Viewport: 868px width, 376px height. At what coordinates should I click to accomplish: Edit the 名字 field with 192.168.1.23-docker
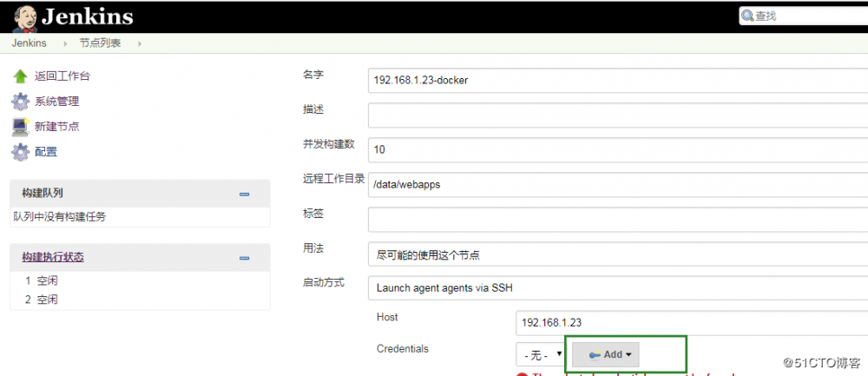pos(618,80)
